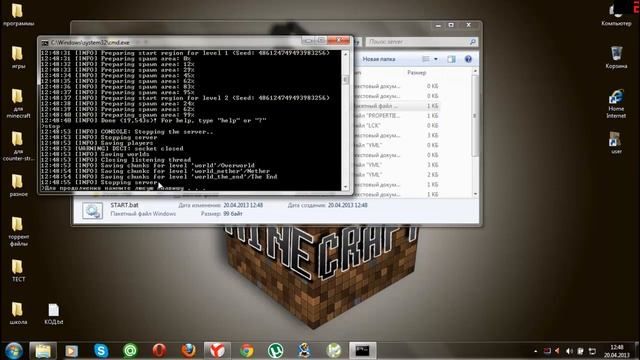Launch Firefox from the taskbar
640x360 pixels.
point(188,351)
